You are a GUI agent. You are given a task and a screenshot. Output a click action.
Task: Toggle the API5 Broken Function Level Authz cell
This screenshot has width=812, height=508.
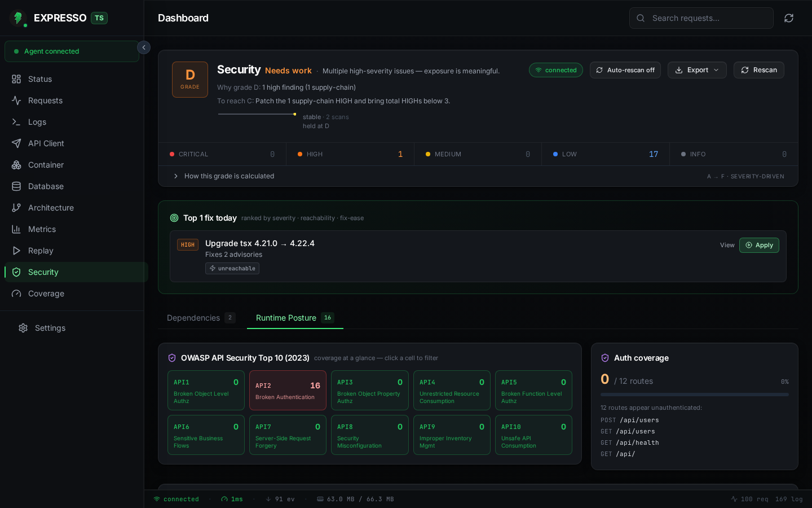(x=533, y=390)
